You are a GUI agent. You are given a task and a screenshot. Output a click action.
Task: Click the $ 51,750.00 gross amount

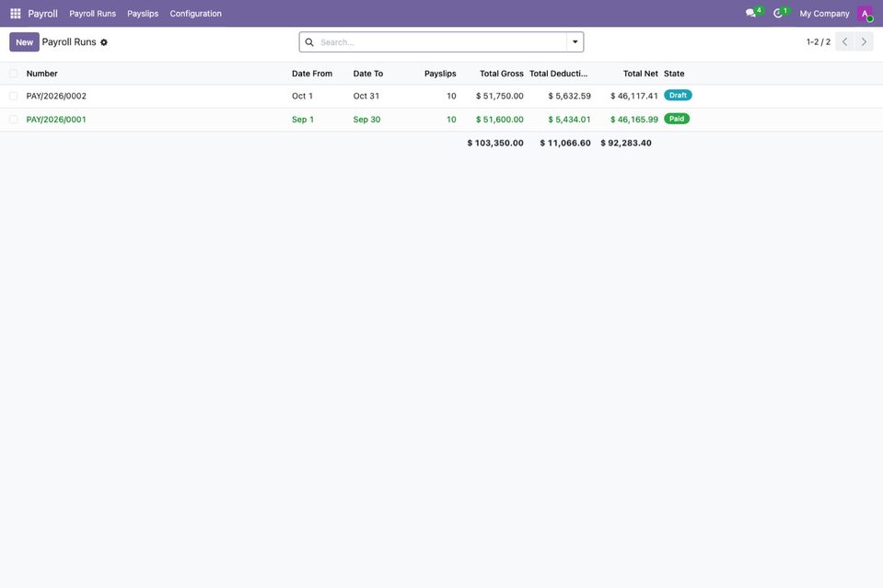click(499, 97)
